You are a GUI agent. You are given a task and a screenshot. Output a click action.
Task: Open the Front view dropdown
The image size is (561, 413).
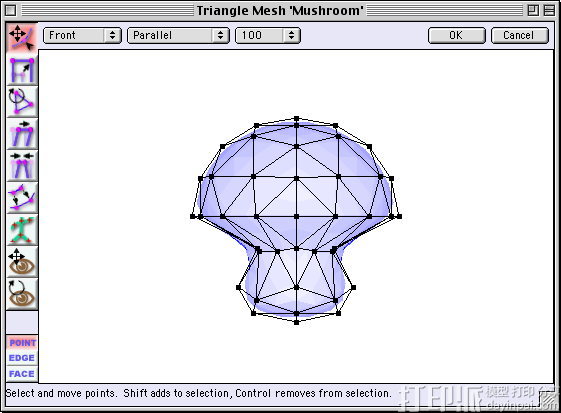click(82, 35)
